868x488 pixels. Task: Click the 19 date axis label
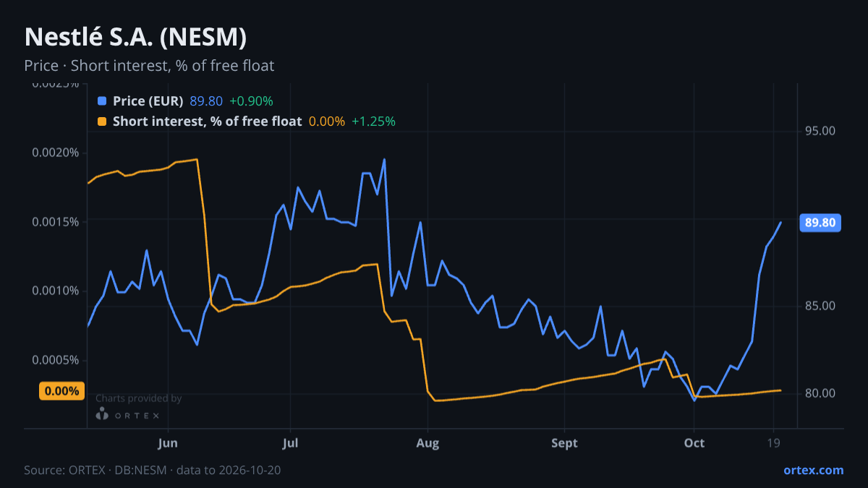point(773,443)
